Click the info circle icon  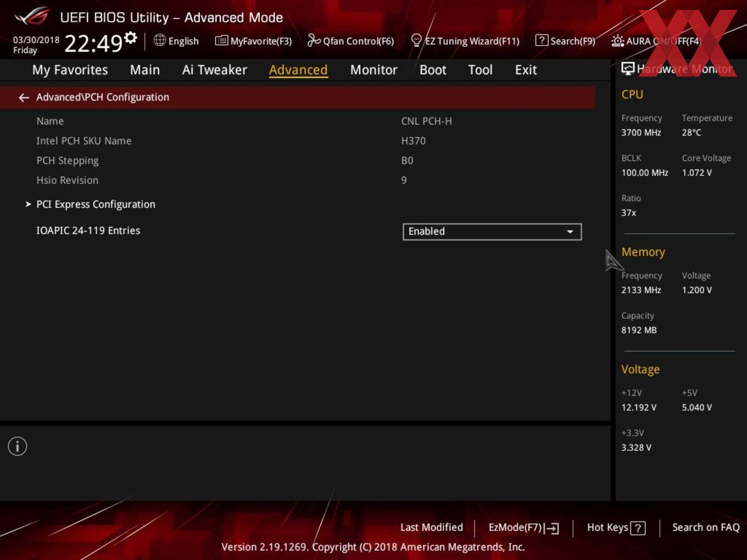pos(18,446)
